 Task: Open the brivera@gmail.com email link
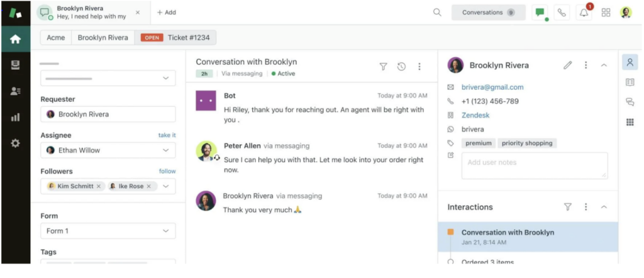tap(492, 87)
